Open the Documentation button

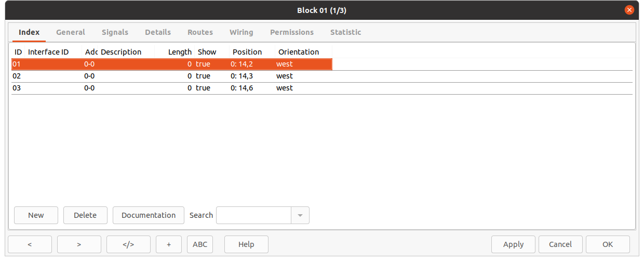(149, 215)
